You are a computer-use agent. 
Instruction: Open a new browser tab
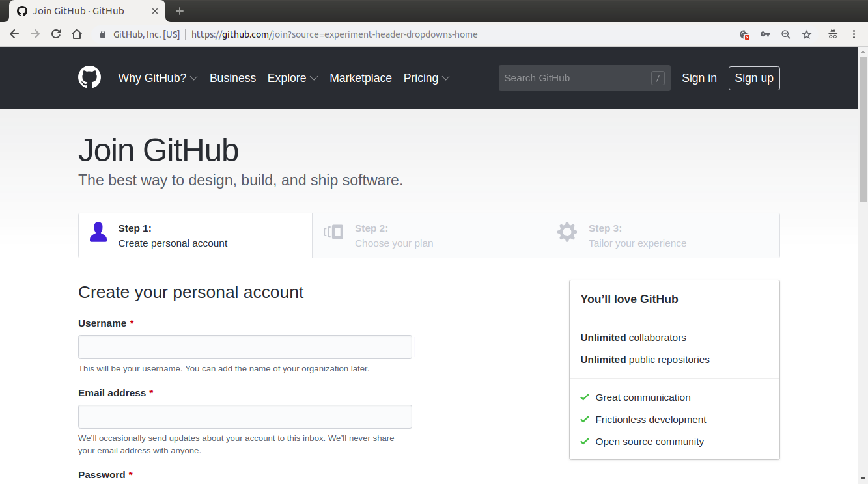pyautogui.click(x=180, y=11)
